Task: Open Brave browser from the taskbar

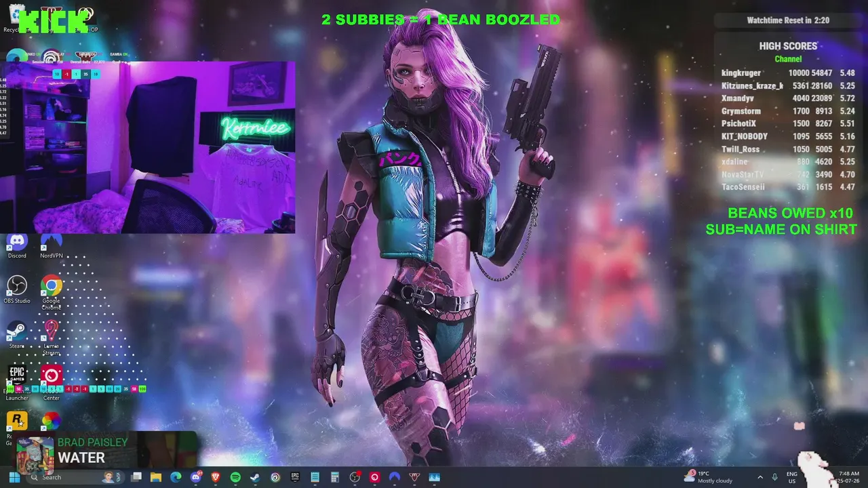Action: coord(216,477)
